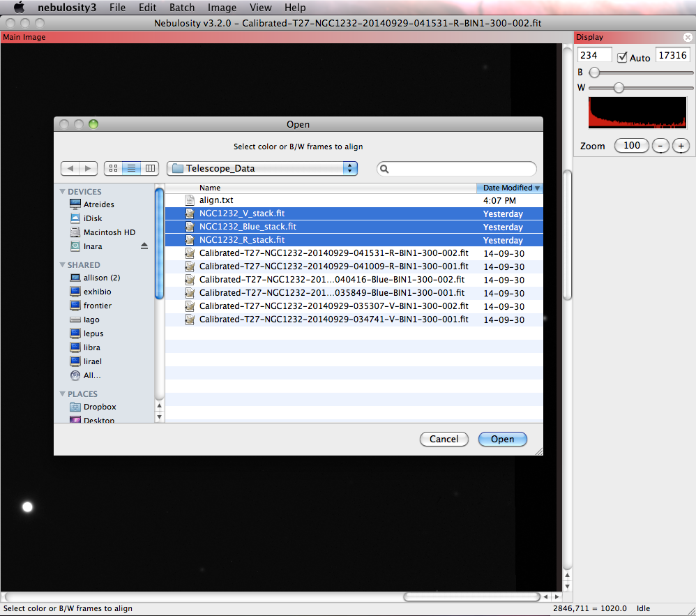Increase zoom with the plus button

pyautogui.click(x=681, y=146)
